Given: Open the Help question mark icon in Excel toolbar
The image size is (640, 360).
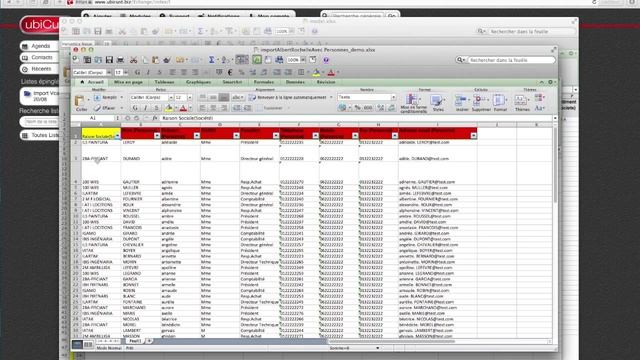Looking at the screenshot, I should 326,60.
